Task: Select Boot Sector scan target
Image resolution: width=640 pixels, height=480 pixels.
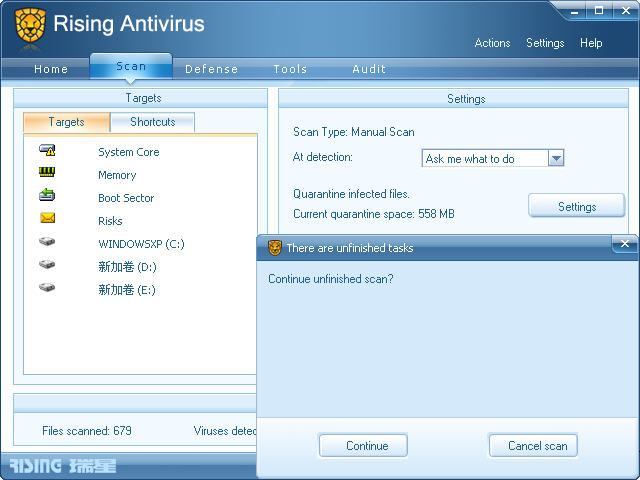Action: [126, 198]
